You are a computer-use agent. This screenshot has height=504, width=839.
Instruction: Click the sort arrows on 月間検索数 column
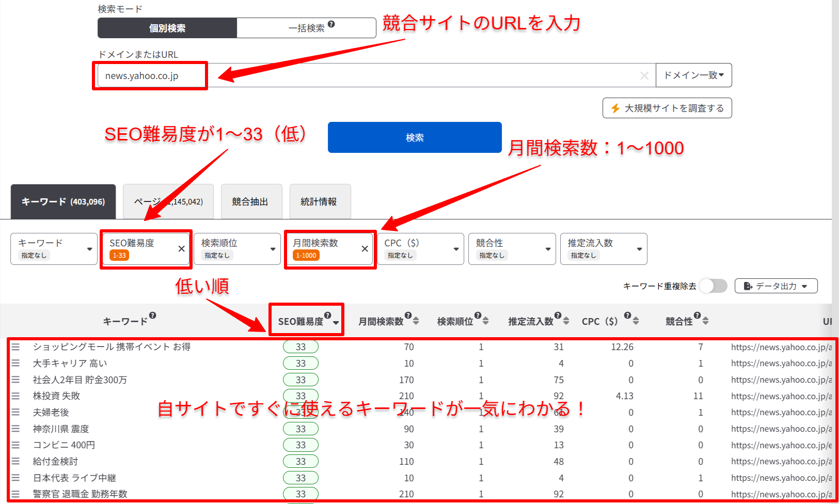point(416,321)
